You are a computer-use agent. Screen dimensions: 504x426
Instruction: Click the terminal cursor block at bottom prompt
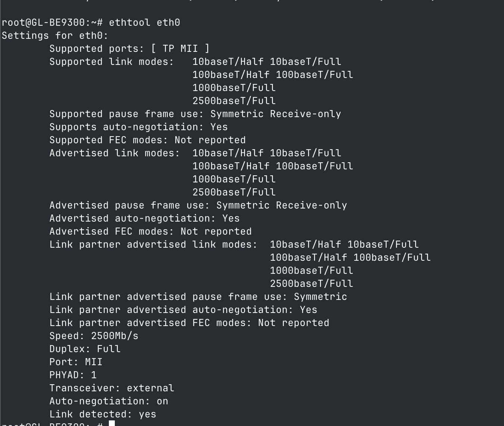pos(111,423)
